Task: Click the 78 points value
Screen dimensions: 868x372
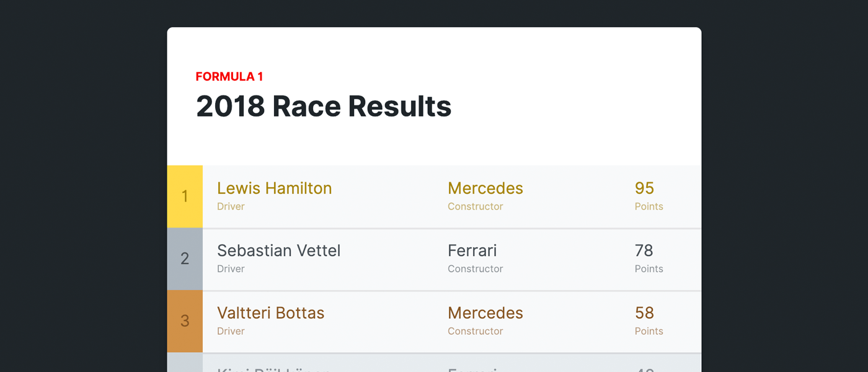Action: 644,250
